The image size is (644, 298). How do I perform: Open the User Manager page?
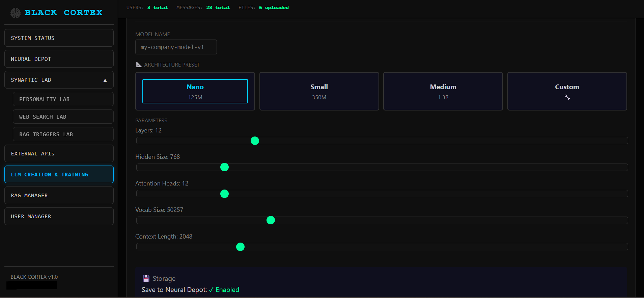[x=59, y=217]
